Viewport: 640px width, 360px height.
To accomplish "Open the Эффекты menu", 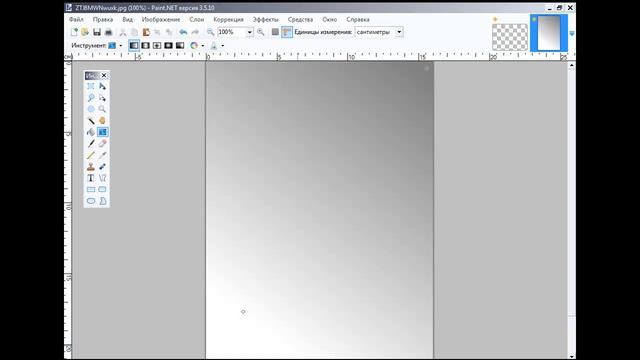I will pyautogui.click(x=265, y=19).
